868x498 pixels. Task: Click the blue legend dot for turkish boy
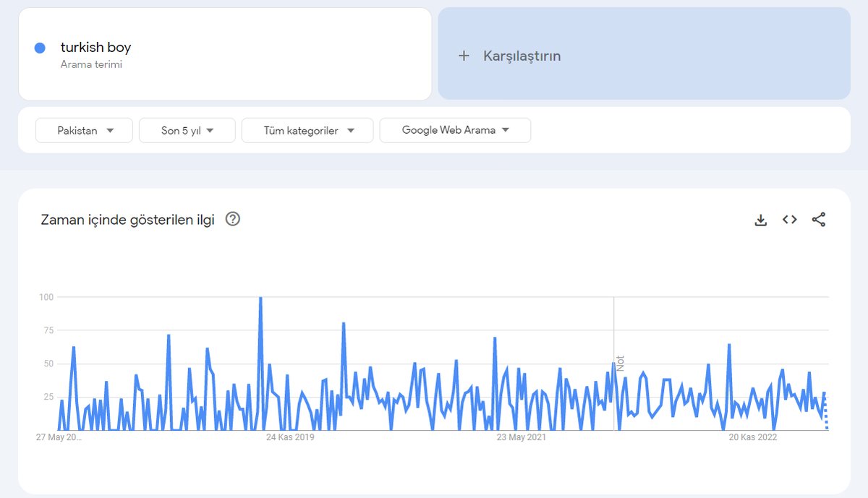pos(40,47)
